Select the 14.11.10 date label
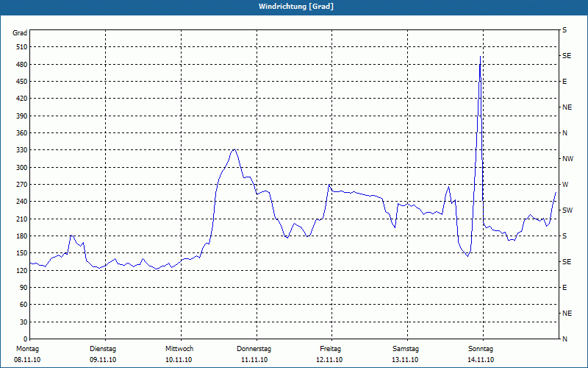This screenshot has width=588, height=368. coord(481,360)
